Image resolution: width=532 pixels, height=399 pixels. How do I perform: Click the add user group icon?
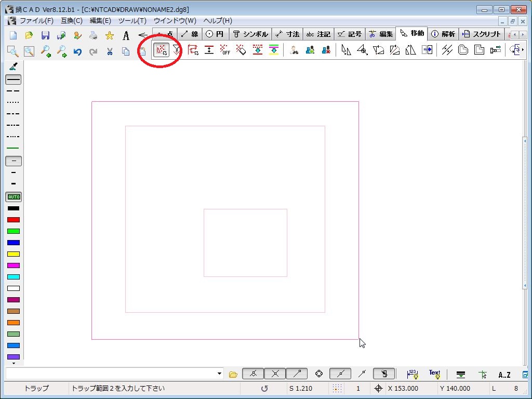point(310,50)
